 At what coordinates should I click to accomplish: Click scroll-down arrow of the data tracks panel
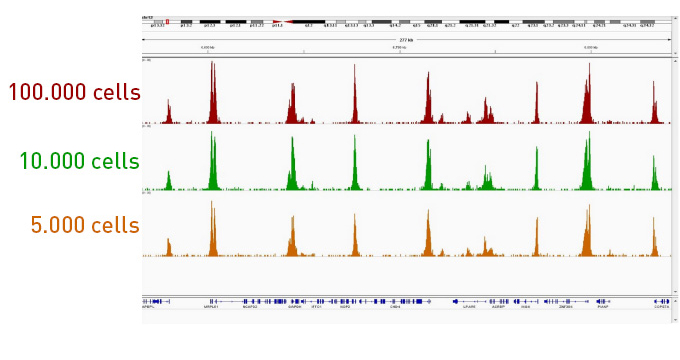[675, 292]
